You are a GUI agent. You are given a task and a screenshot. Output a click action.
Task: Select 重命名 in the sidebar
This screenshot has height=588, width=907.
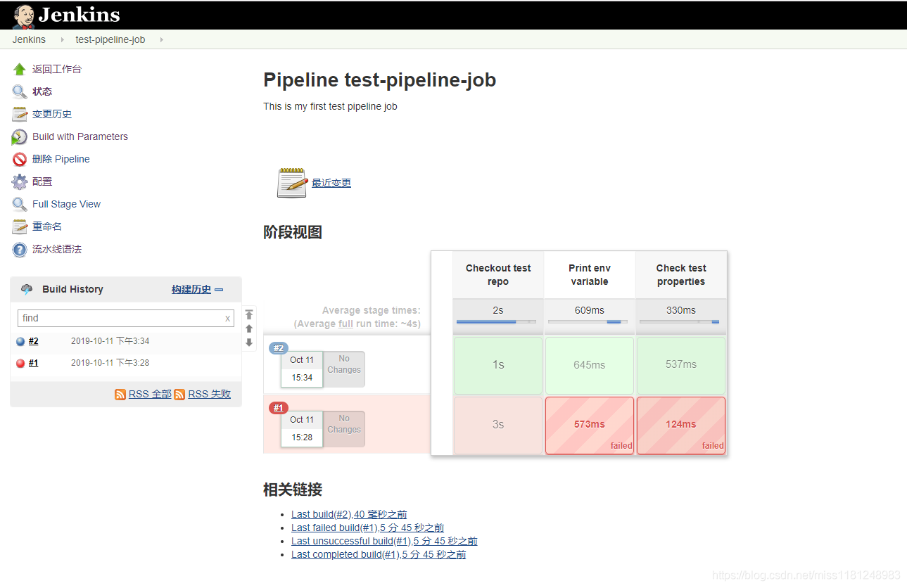(x=47, y=226)
